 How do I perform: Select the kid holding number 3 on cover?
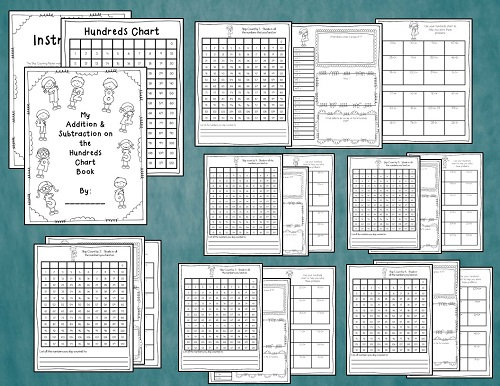(x=125, y=153)
